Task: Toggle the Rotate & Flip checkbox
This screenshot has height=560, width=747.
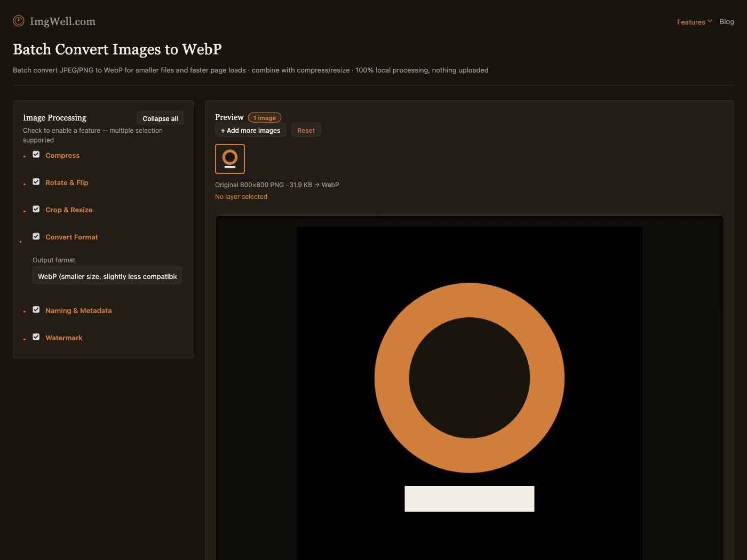Action: [x=36, y=182]
